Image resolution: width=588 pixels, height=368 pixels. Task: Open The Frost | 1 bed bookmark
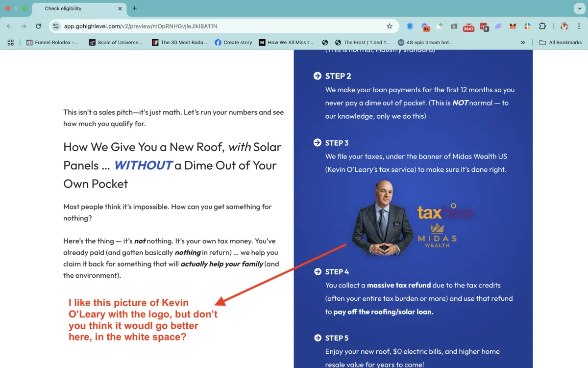click(x=363, y=42)
